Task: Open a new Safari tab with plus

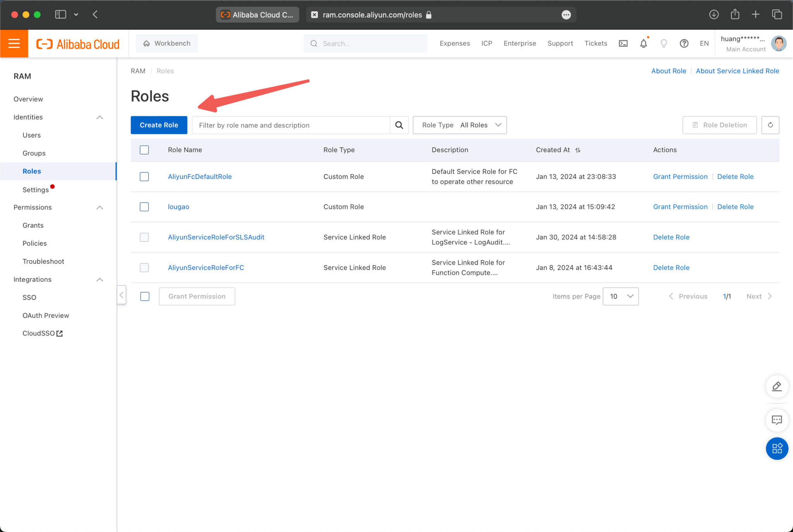Action: tap(755, 15)
